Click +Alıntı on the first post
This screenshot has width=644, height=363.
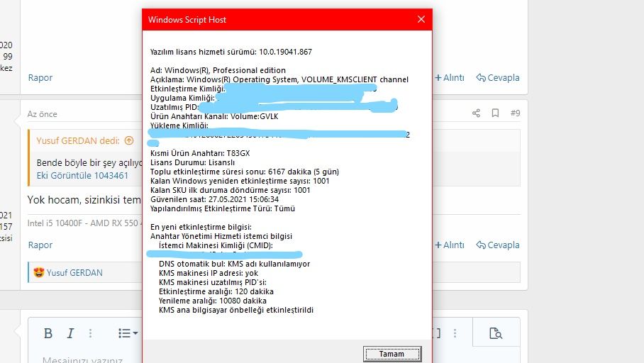click(x=450, y=77)
